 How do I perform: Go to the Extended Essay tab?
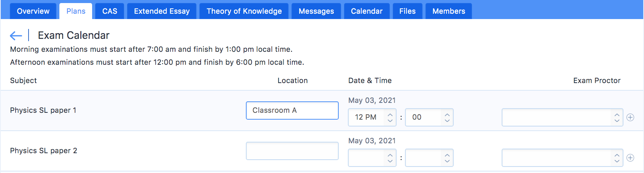pos(162,11)
